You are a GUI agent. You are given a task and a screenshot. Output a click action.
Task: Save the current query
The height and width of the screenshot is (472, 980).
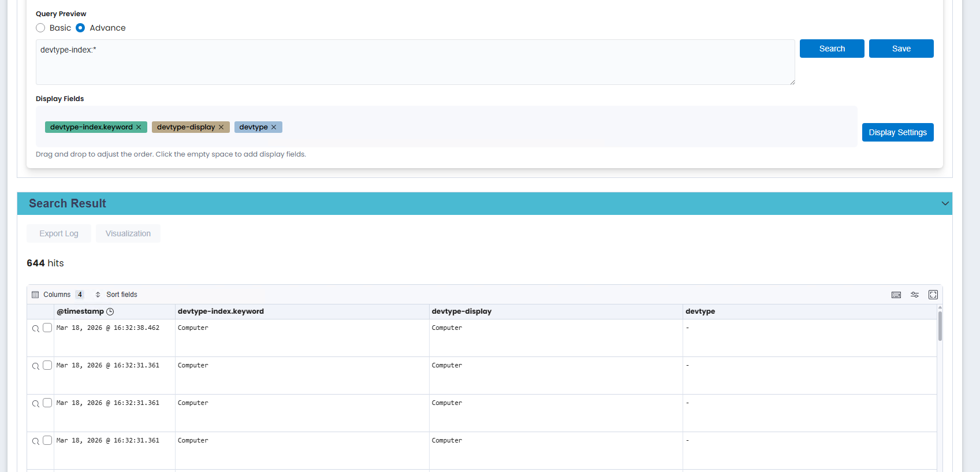[x=901, y=49]
